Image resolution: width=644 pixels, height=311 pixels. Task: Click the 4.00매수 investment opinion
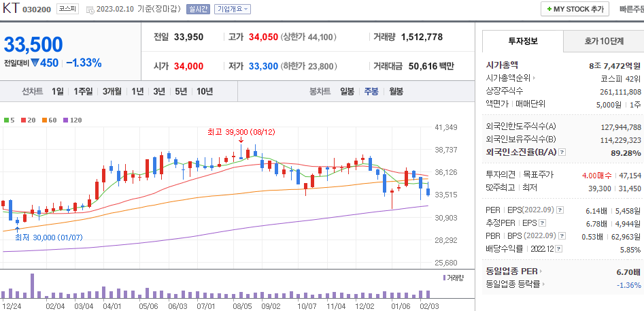click(x=596, y=176)
